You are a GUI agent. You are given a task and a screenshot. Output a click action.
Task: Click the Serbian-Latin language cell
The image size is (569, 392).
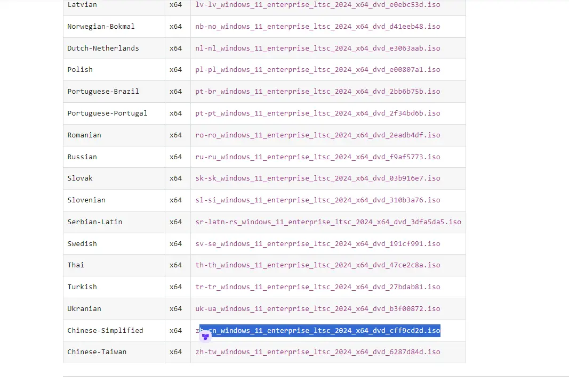(x=114, y=222)
